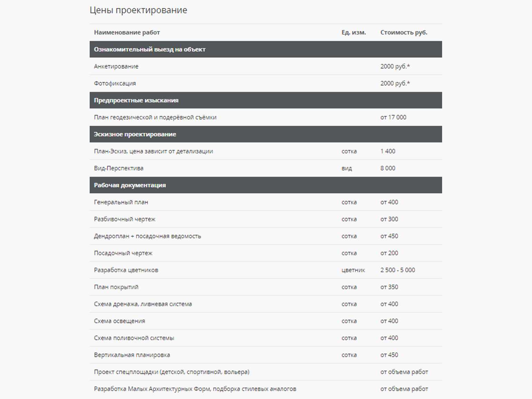Viewport: 532px width, 399px height.
Task: Select 'План геодезической и подерёвной съёмки'
Action: coord(155,117)
